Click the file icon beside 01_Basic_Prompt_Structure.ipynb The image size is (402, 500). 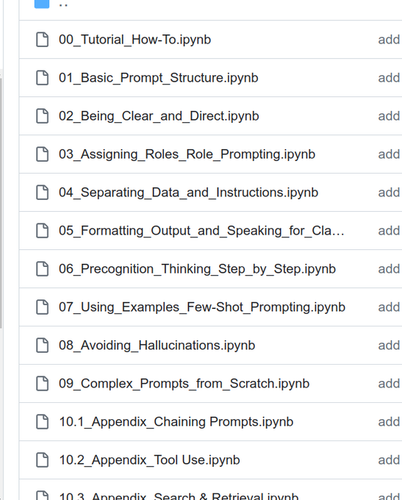tap(42, 78)
